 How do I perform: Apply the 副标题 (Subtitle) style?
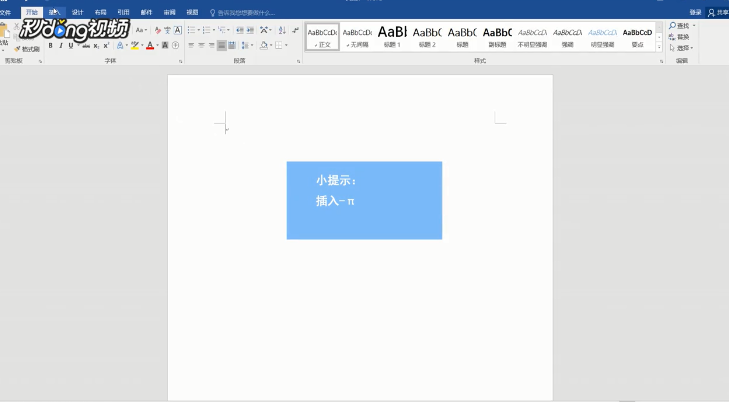497,36
